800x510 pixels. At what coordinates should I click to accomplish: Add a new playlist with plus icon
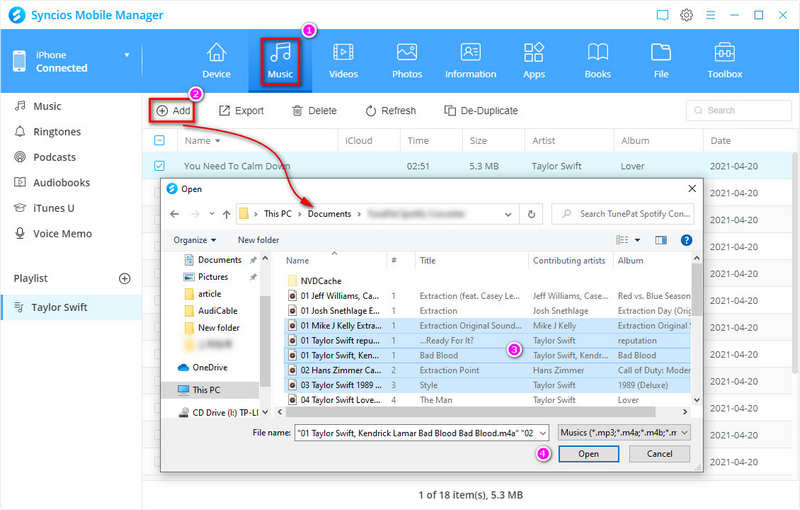tap(124, 278)
